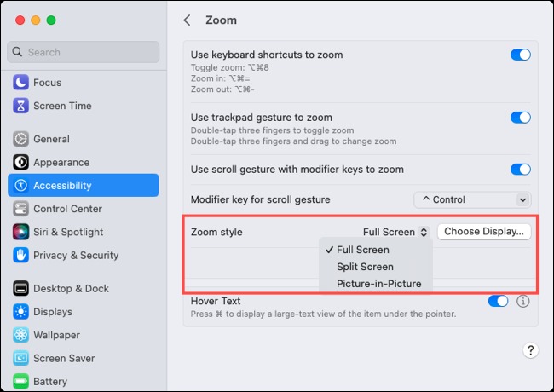This screenshot has height=392, width=554.
Task: Toggle off Hover Text switch
Action: [x=499, y=301]
